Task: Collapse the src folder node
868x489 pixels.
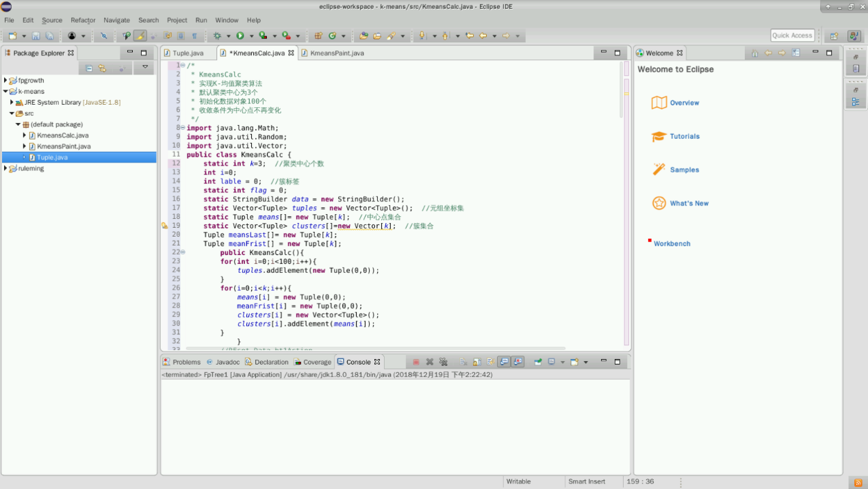Action: click(x=12, y=114)
